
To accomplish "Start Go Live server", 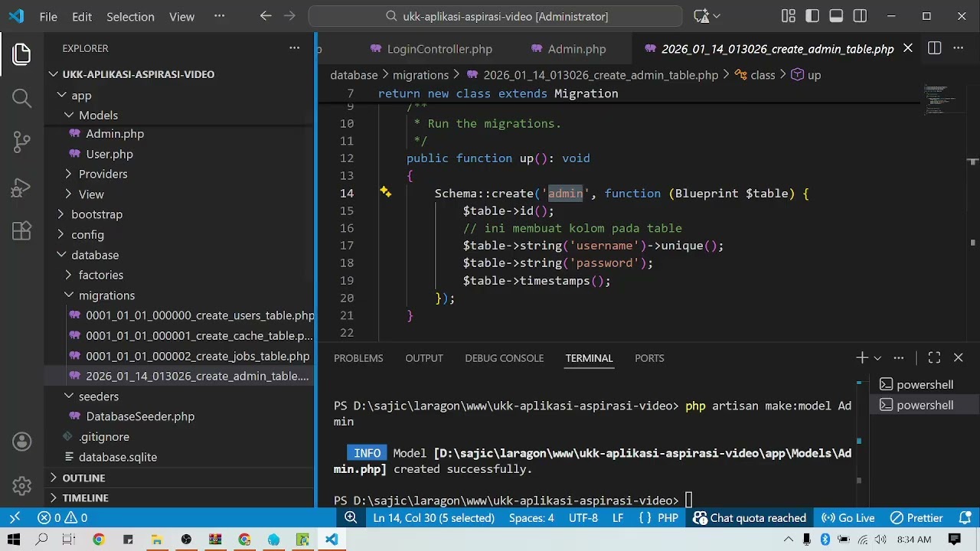I will click(x=848, y=518).
